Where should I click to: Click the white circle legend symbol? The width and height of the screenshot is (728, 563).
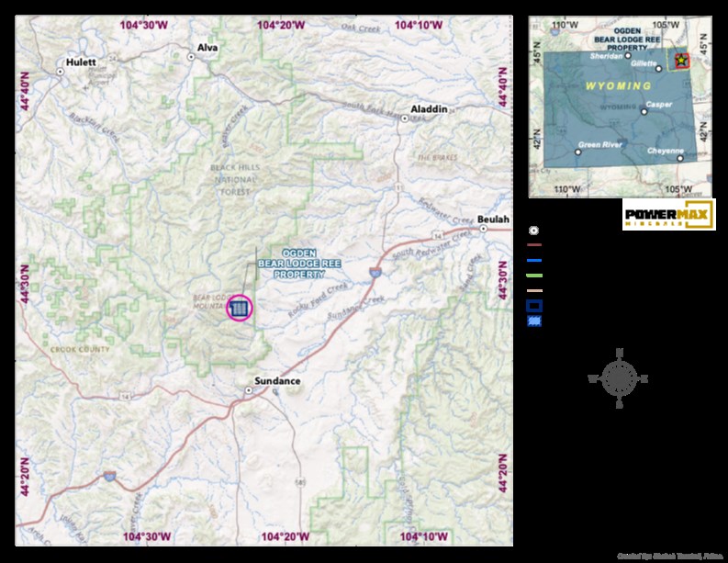[x=535, y=231]
